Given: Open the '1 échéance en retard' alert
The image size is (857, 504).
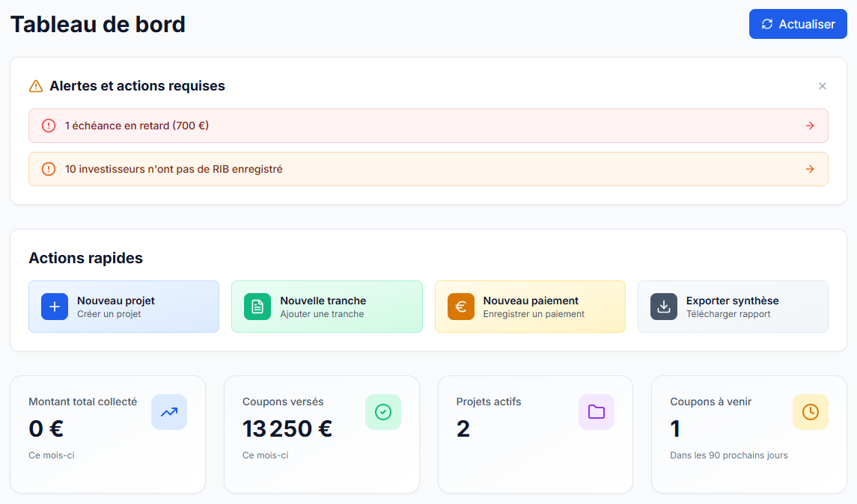Looking at the screenshot, I should pyautogui.click(x=137, y=126).
